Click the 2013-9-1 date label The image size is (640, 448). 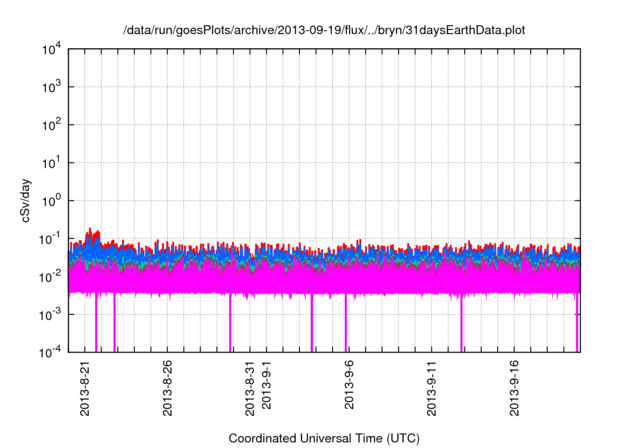point(266,385)
